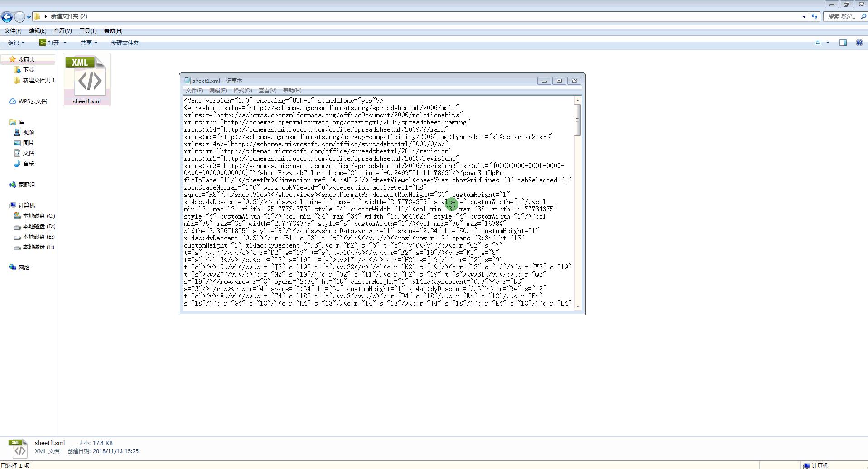Viewport: 868px width, 469px height.
Task: Click the breadcrumb arrow before 新建文件夹 (2)
Action: coord(46,16)
